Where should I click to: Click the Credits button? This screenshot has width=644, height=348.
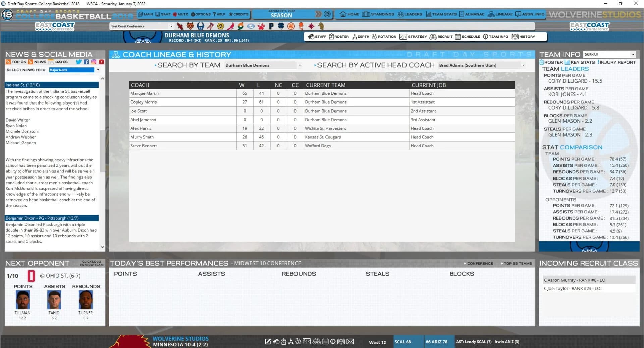[237, 14]
